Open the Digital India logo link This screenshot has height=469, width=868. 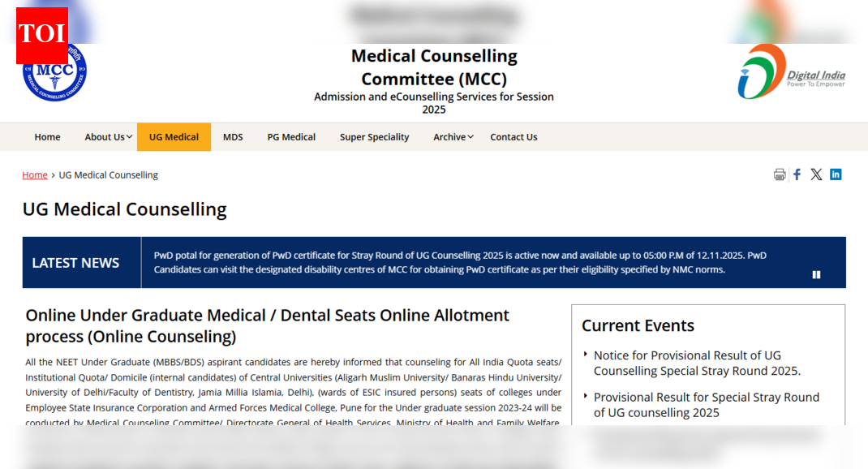coord(793,71)
